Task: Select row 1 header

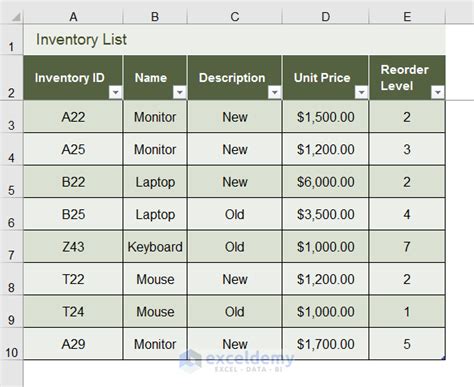Action: pos(11,40)
